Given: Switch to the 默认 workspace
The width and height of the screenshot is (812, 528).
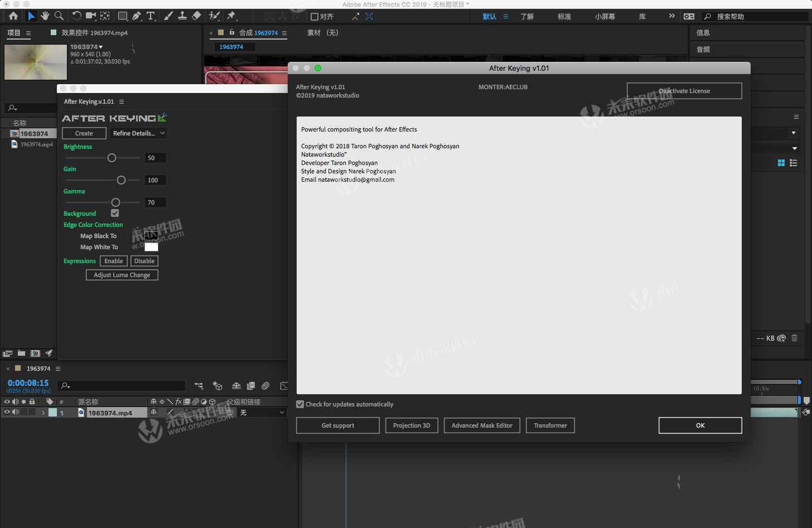Looking at the screenshot, I should coord(490,17).
